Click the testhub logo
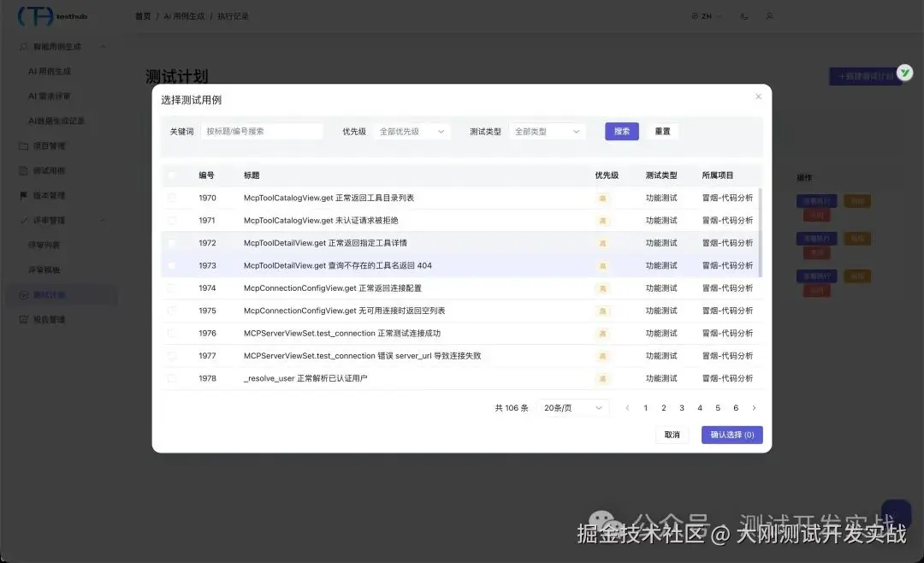 [52, 16]
